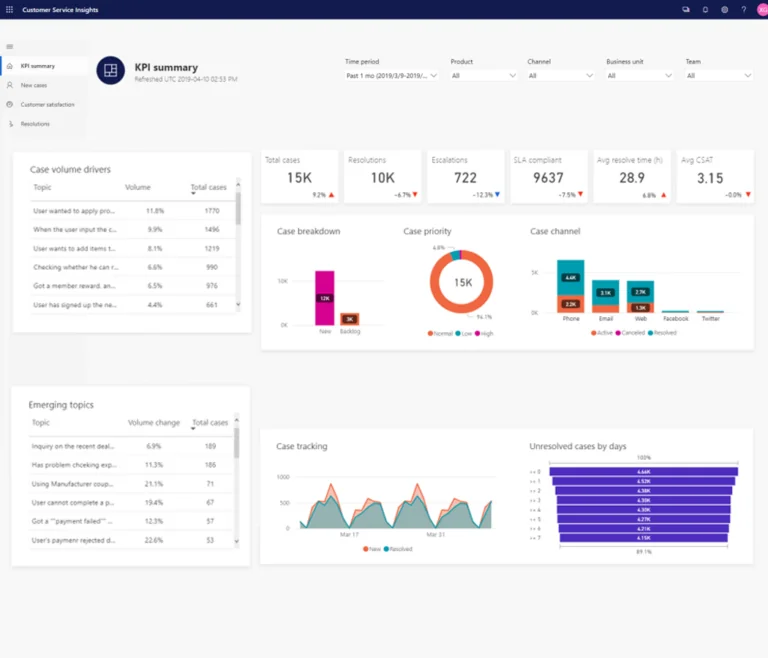Expand the Team filter dropdown
Image resolution: width=768 pixels, height=658 pixels.
click(719, 75)
